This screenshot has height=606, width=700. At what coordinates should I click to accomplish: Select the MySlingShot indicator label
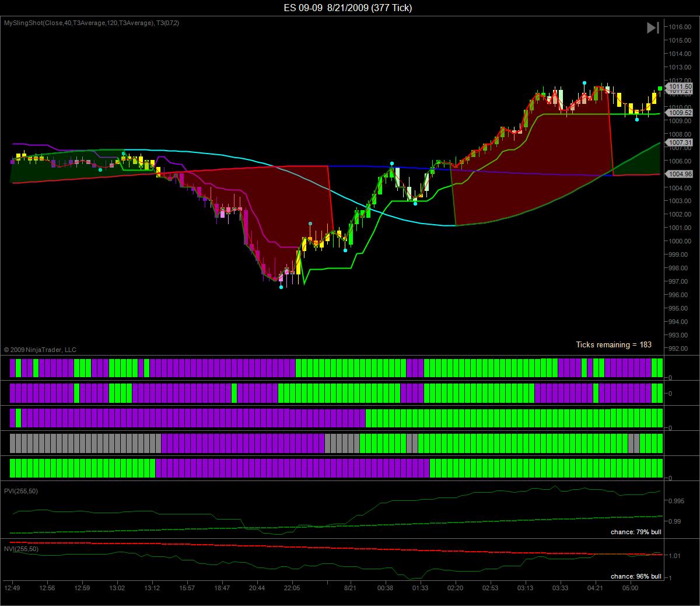point(92,23)
